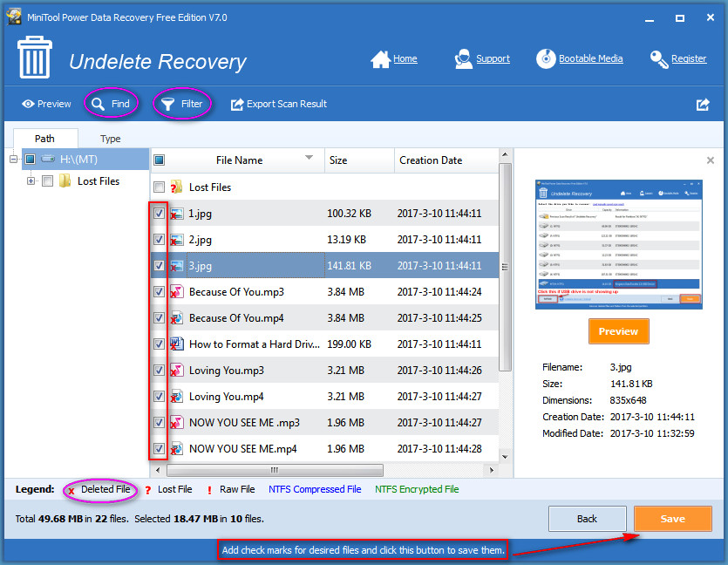Image resolution: width=728 pixels, height=565 pixels.
Task: Click the Support headset icon
Action: (463, 59)
